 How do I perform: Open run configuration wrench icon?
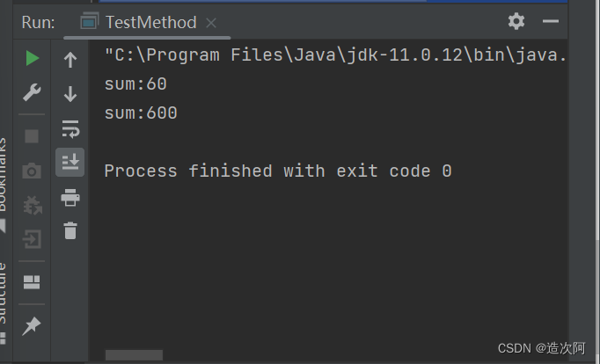tap(32, 92)
